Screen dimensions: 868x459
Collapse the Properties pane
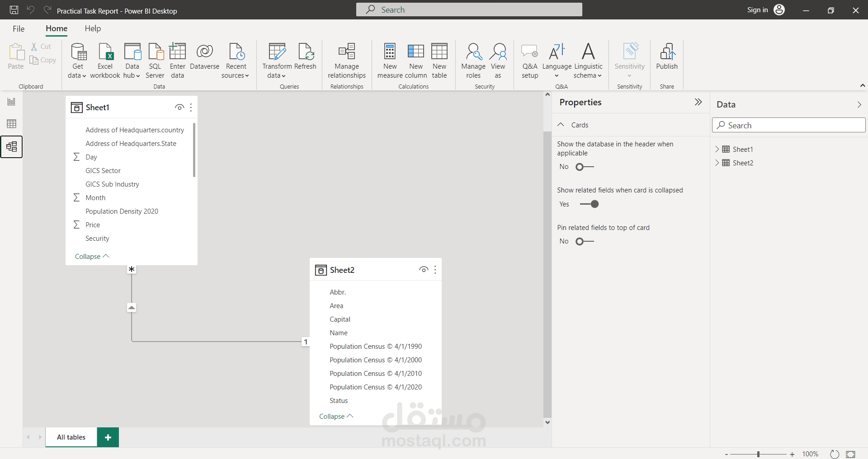pyautogui.click(x=698, y=102)
